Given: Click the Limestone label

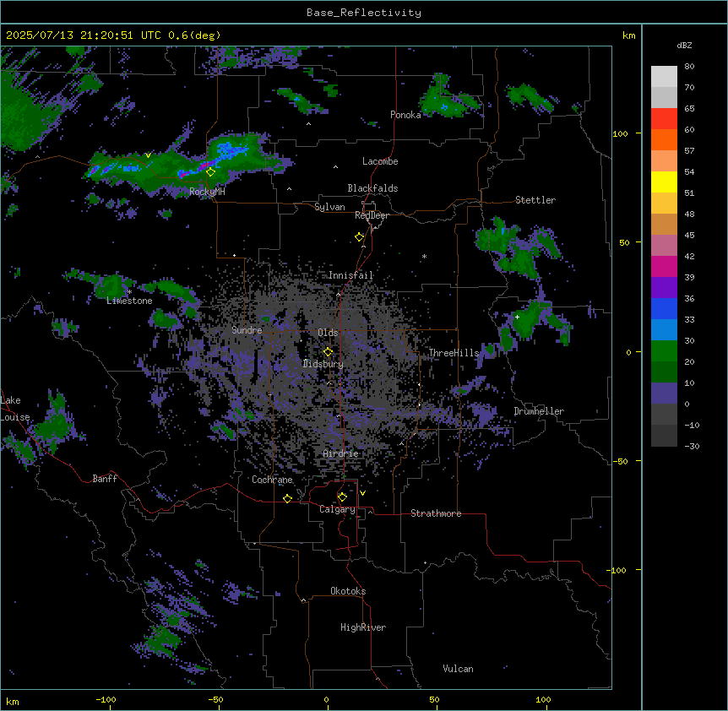Looking at the screenshot, I should point(129,301).
